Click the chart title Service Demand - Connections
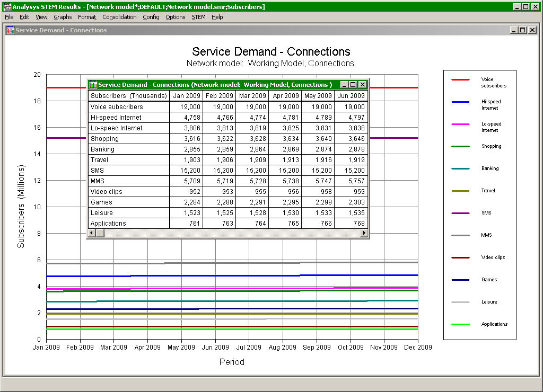 [271, 51]
